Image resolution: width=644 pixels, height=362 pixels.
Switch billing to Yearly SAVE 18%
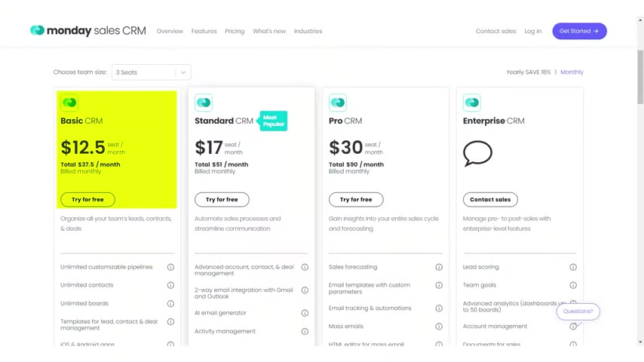[x=528, y=72]
